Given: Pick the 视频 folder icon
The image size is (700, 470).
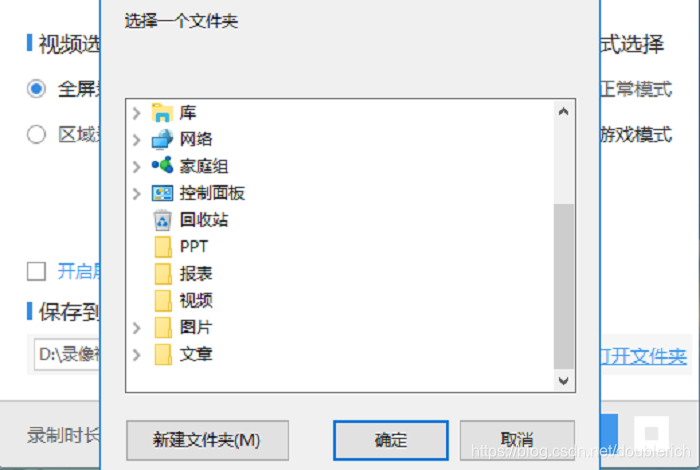Looking at the screenshot, I should pos(163,300).
